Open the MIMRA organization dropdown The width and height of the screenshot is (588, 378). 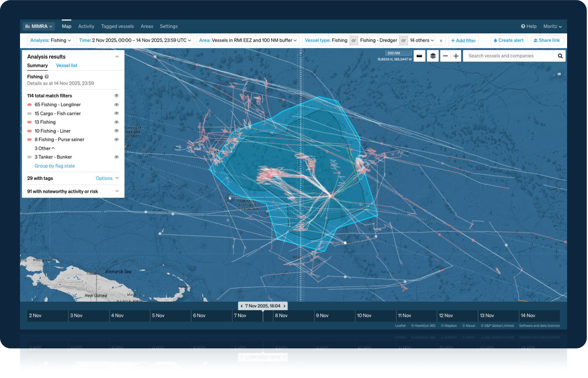pyautogui.click(x=39, y=26)
